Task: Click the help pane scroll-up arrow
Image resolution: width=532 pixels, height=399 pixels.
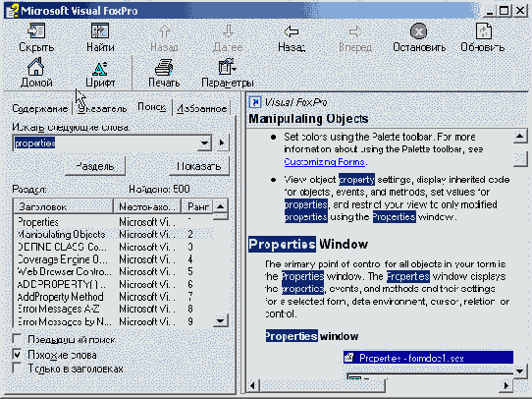Action: click(520, 137)
